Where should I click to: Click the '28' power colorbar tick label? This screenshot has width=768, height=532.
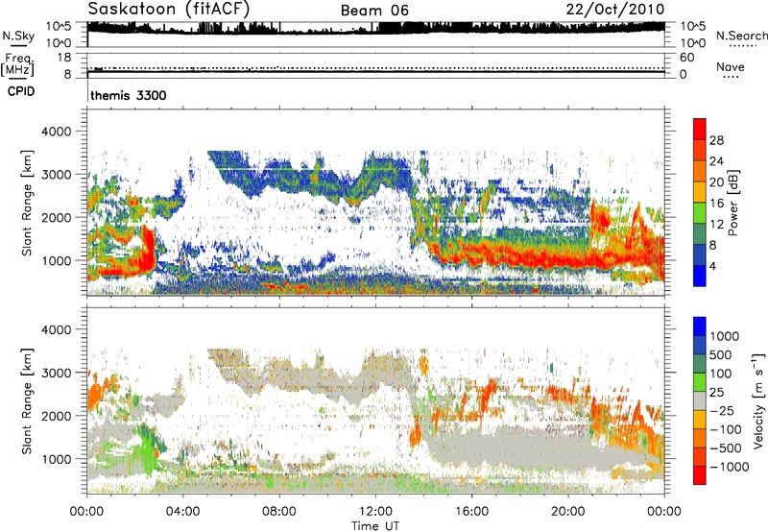[x=716, y=140]
